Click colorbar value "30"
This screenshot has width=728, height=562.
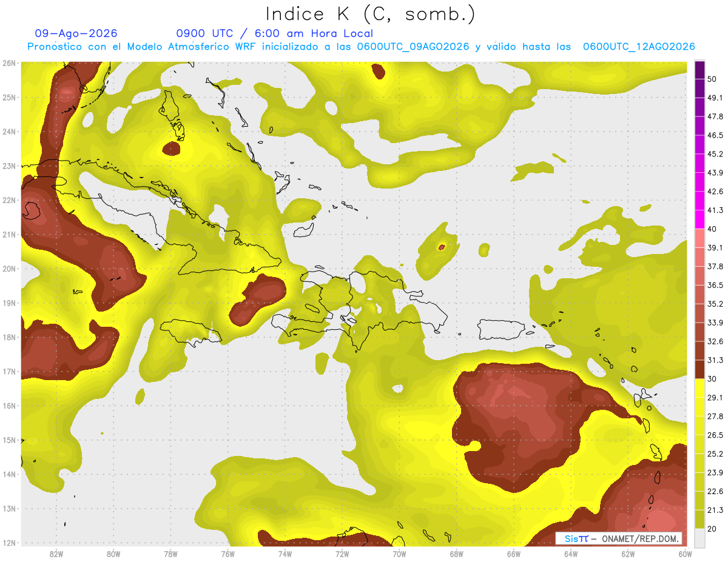(x=713, y=379)
